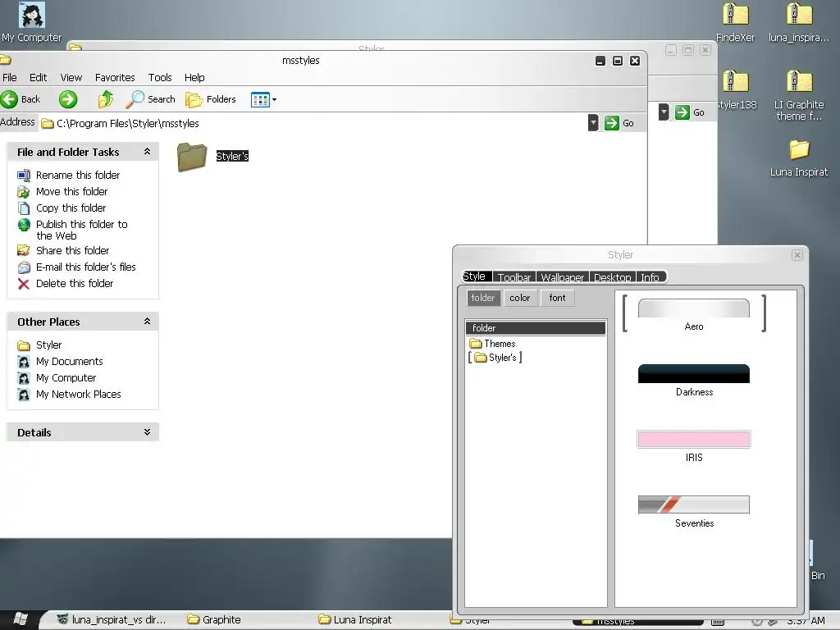Image resolution: width=840 pixels, height=630 pixels.
Task: Collapse the Other Places panel
Action: [148, 322]
